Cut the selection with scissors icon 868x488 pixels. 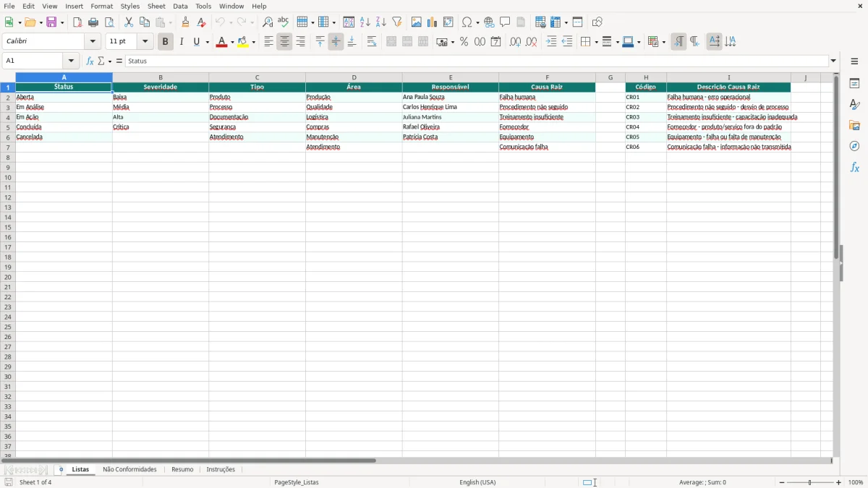click(x=129, y=22)
